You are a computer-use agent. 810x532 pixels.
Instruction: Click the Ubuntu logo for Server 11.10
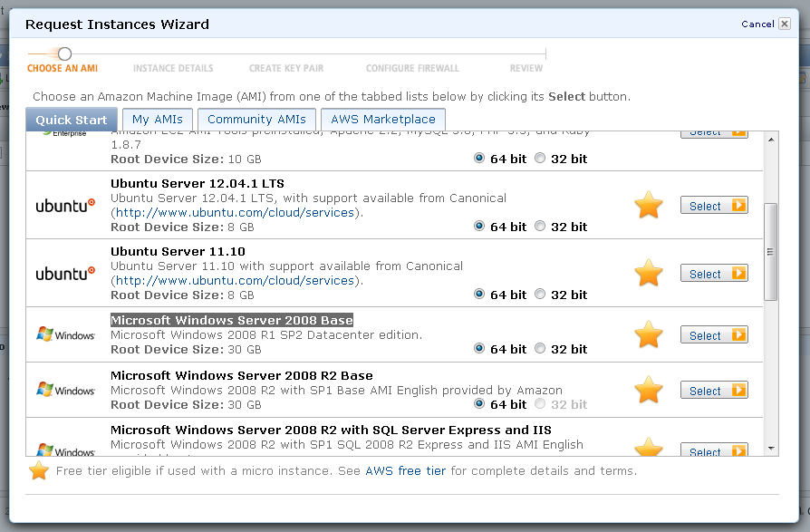(x=65, y=273)
